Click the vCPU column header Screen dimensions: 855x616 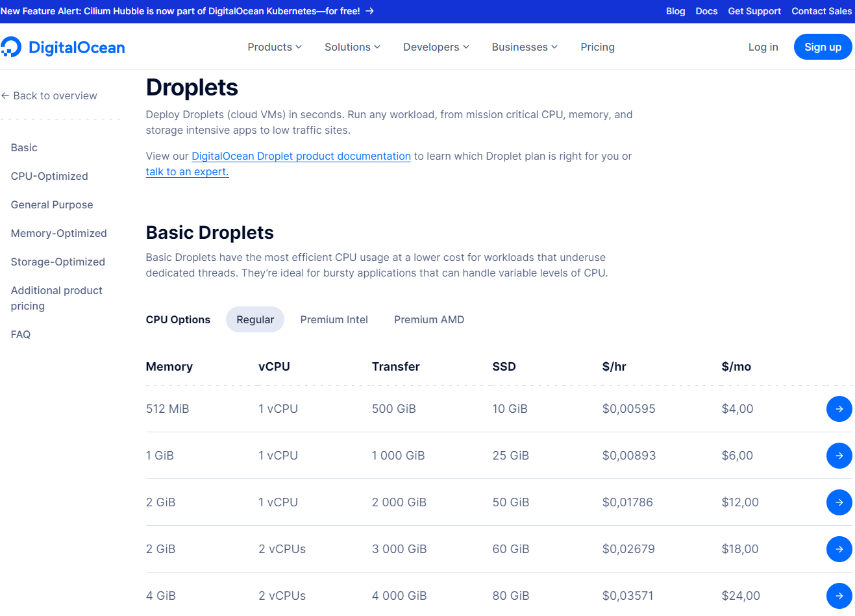(x=274, y=366)
